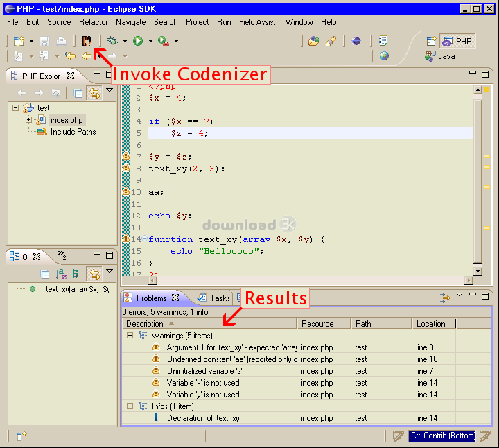Show hidden Outline tabs chevron

tap(62, 255)
